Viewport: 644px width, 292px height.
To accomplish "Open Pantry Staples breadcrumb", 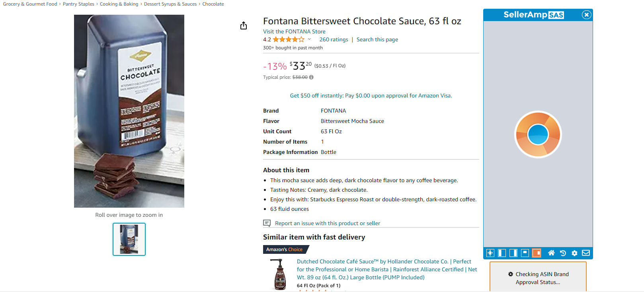I will [x=78, y=4].
